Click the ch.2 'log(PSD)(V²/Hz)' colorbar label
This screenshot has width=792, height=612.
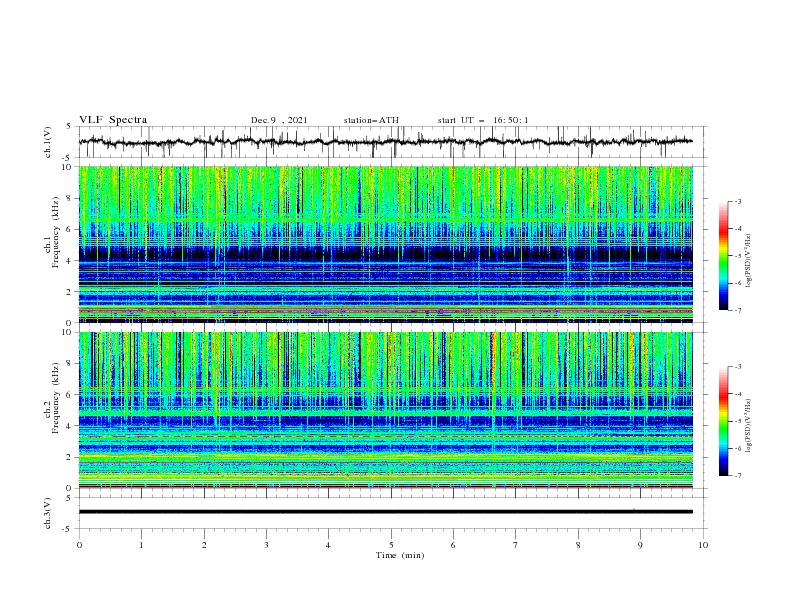tap(749, 426)
